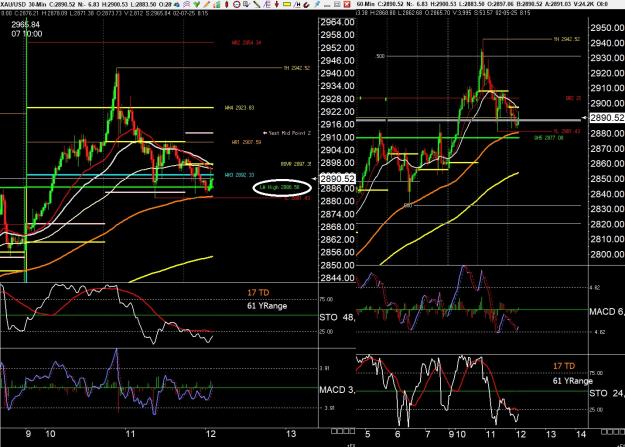The height and width of the screenshot is (447, 625).
Task: Click the MACD 3 label on left chart
Action: pyautogui.click(x=337, y=390)
